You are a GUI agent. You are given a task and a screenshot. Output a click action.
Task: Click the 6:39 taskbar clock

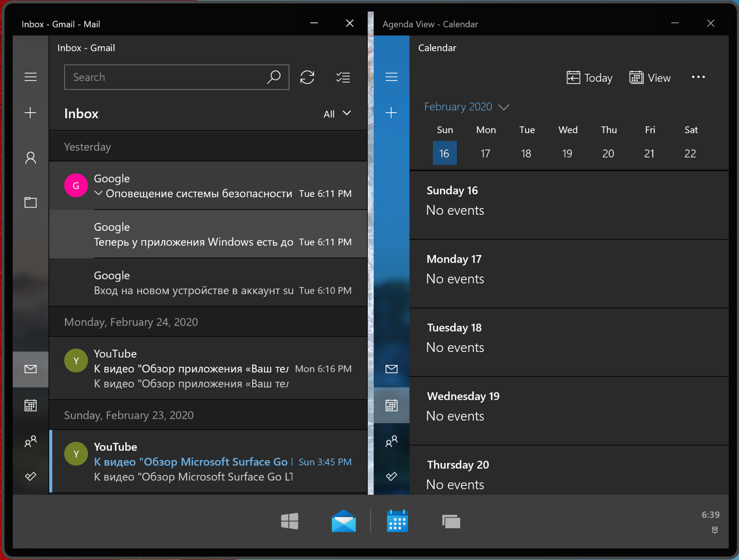coord(711,515)
